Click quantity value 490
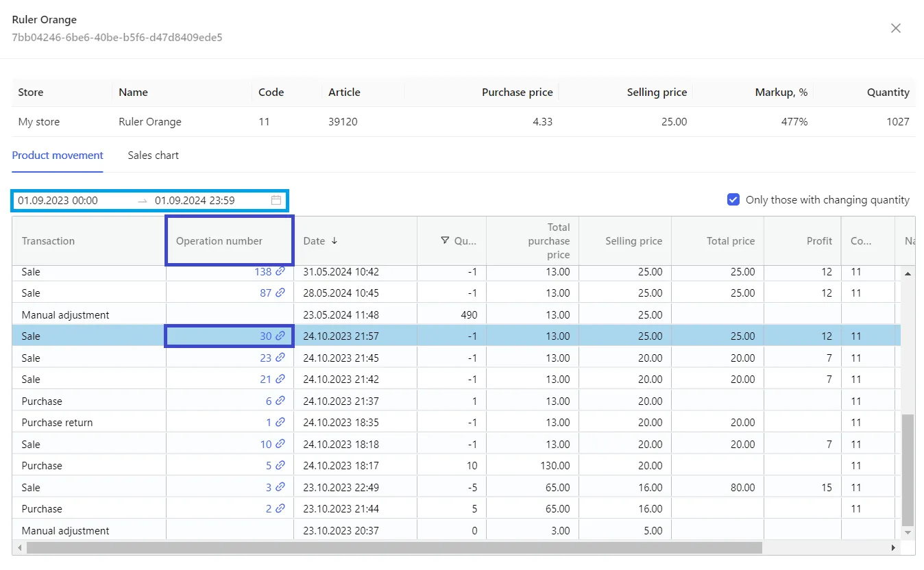The height and width of the screenshot is (570, 924). (468, 315)
